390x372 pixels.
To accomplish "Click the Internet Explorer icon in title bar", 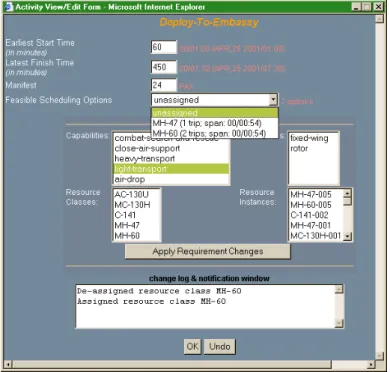I will (x=9, y=7).
